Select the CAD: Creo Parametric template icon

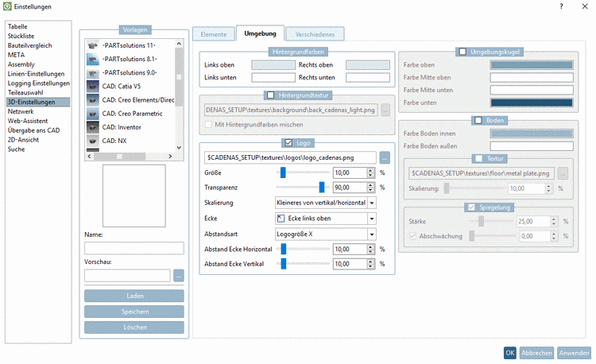coord(93,114)
